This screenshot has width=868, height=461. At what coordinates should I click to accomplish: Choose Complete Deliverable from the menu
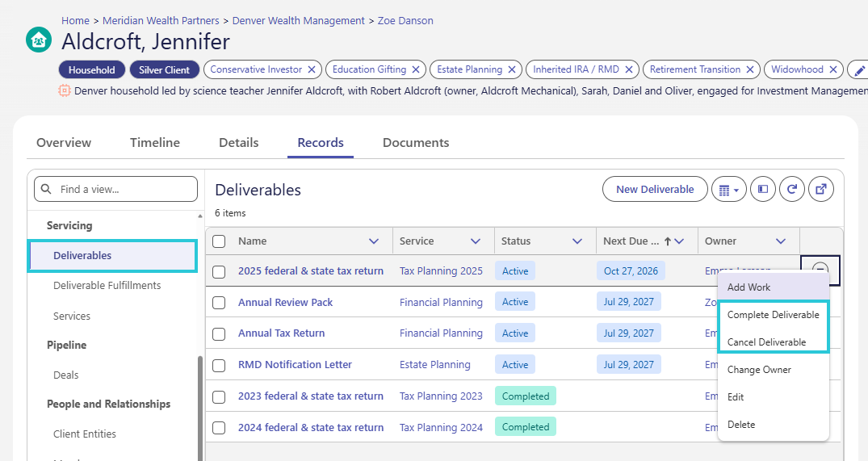(774, 315)
